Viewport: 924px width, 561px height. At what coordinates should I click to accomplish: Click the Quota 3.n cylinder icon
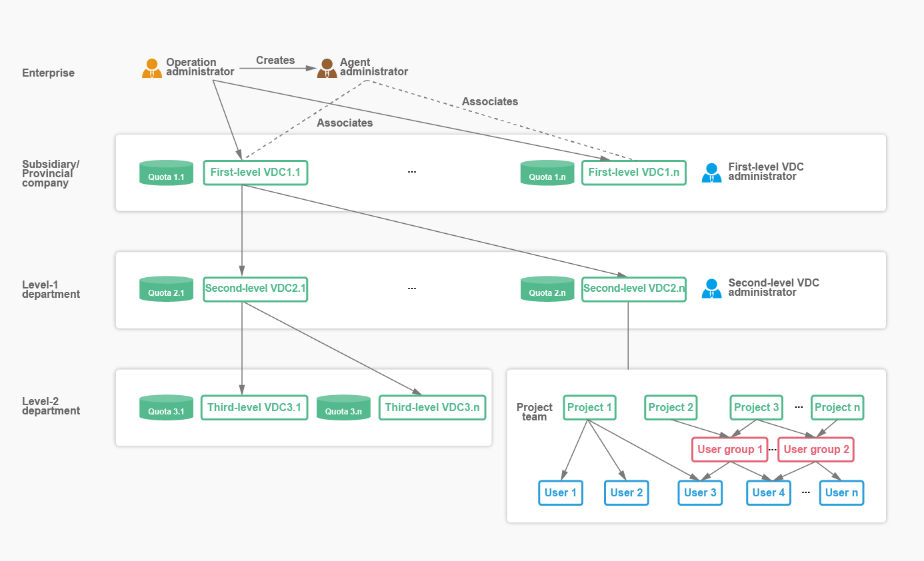343,408
